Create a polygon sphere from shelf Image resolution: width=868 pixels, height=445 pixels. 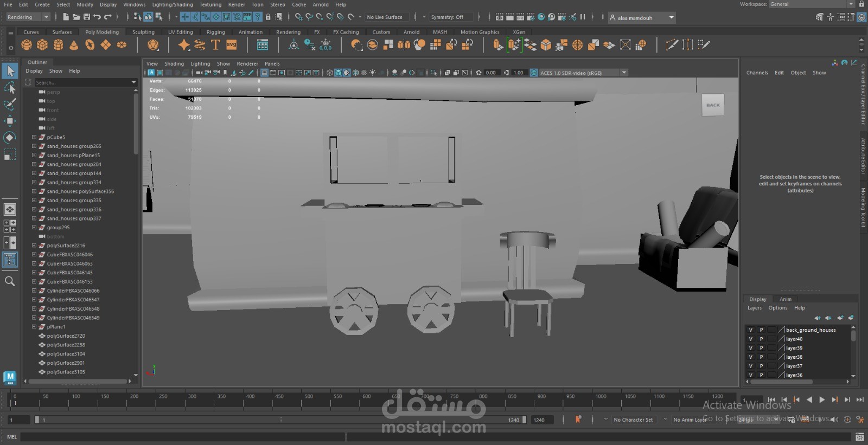pos(27,45)
